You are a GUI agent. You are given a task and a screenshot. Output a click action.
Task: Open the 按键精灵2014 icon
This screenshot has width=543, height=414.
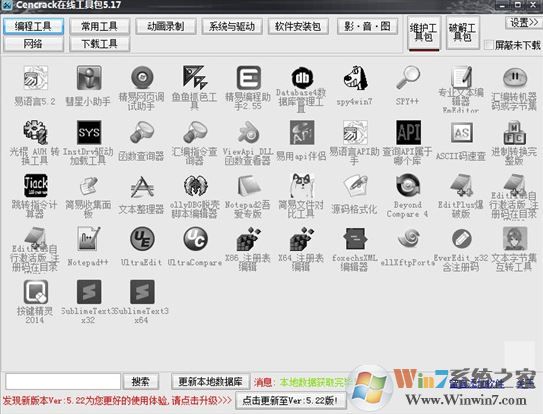click(35, 292)
